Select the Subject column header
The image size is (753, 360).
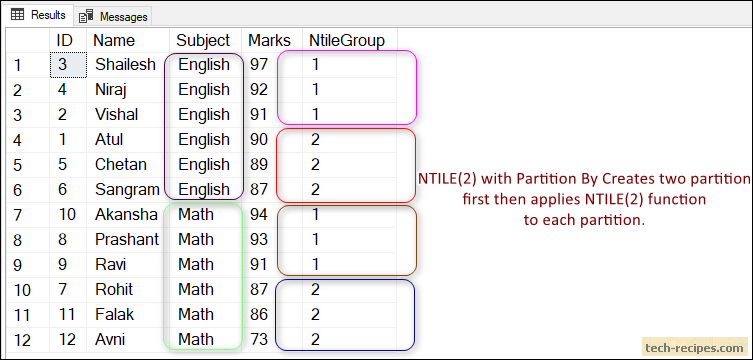pyautogui.click(x=206, y=40)
